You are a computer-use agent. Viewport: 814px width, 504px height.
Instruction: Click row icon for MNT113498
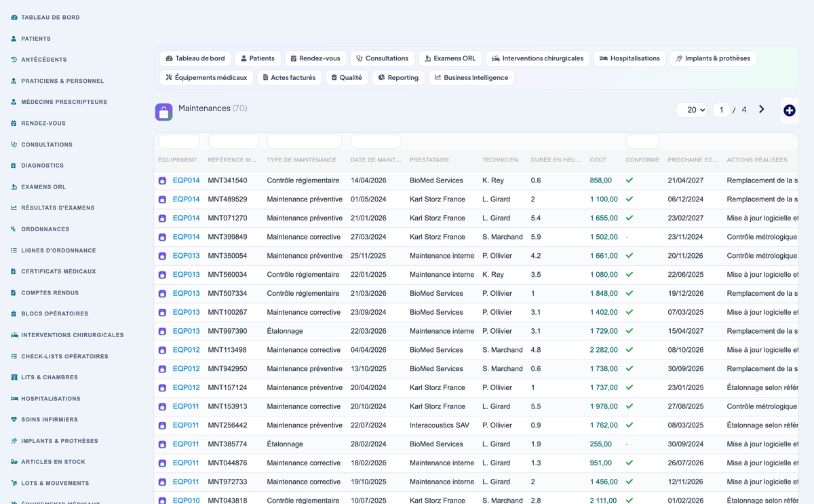coord(162,351)
